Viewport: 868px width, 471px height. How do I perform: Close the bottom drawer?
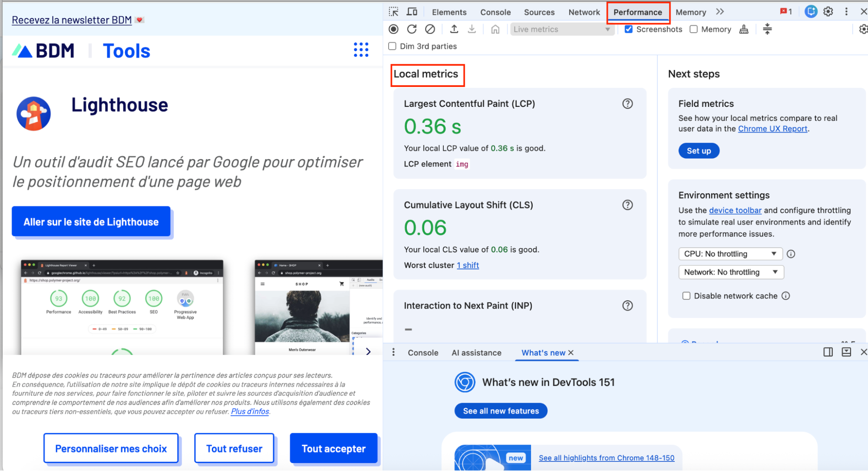click(x=863, y=352)
